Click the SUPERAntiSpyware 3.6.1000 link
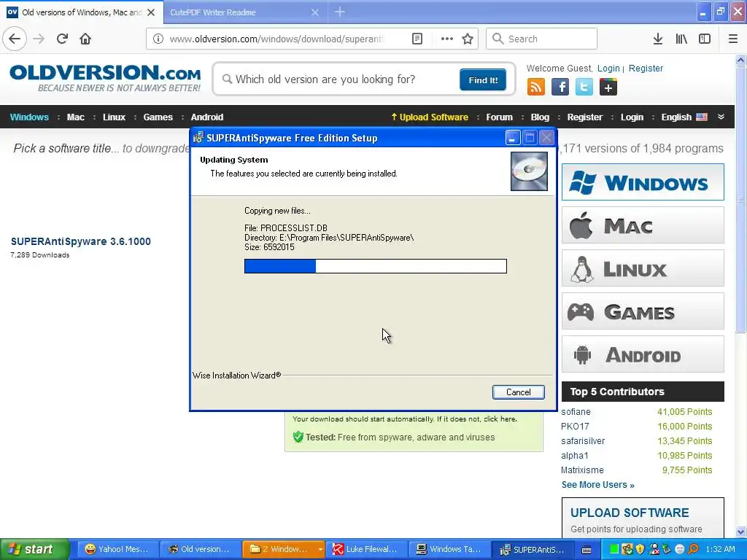 (81, 241)
